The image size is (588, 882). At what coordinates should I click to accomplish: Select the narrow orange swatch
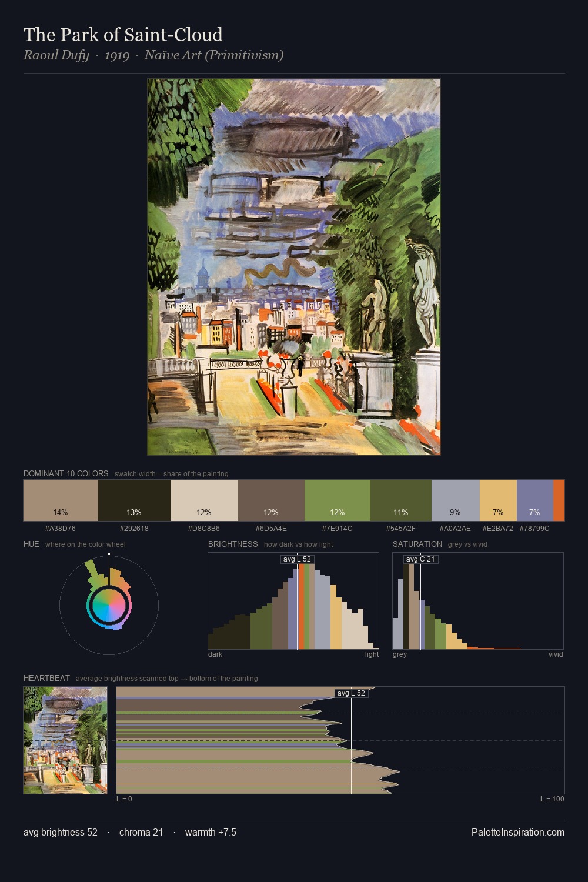559,500
